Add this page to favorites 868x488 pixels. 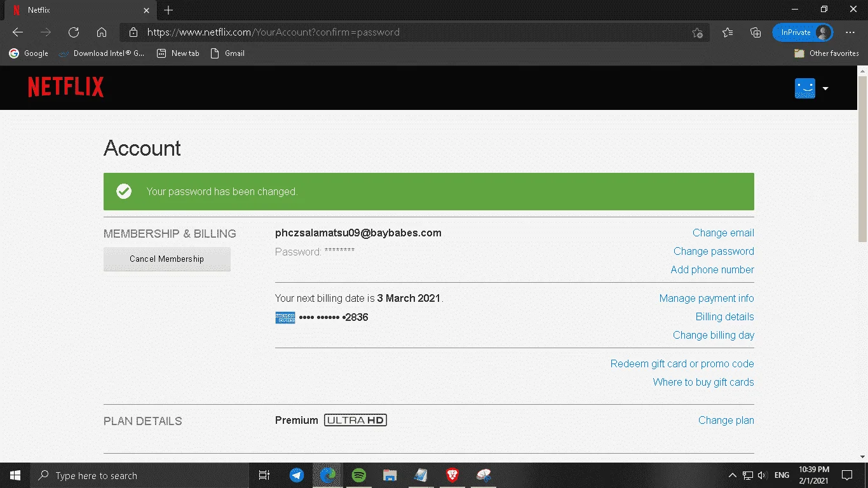click(x=698, y=32)
